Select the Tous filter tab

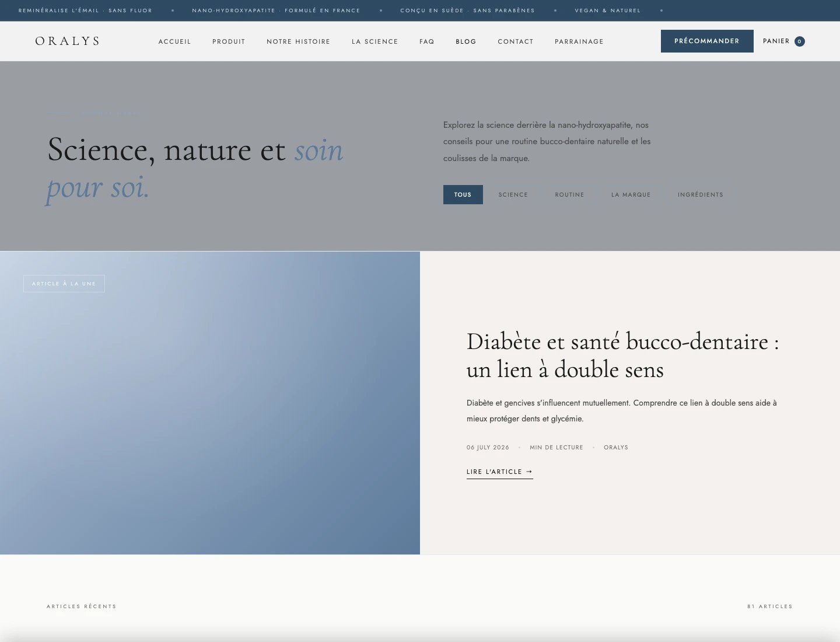click(x=463, y=194)
